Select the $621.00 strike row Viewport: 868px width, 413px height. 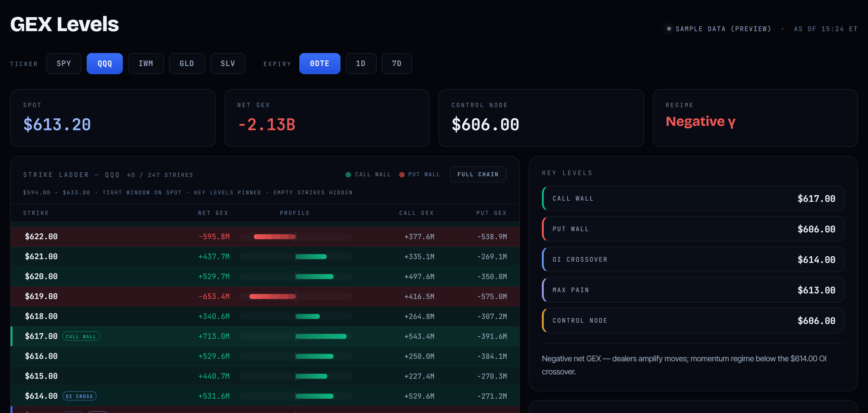pyautogui.click(x=265, y=256)
